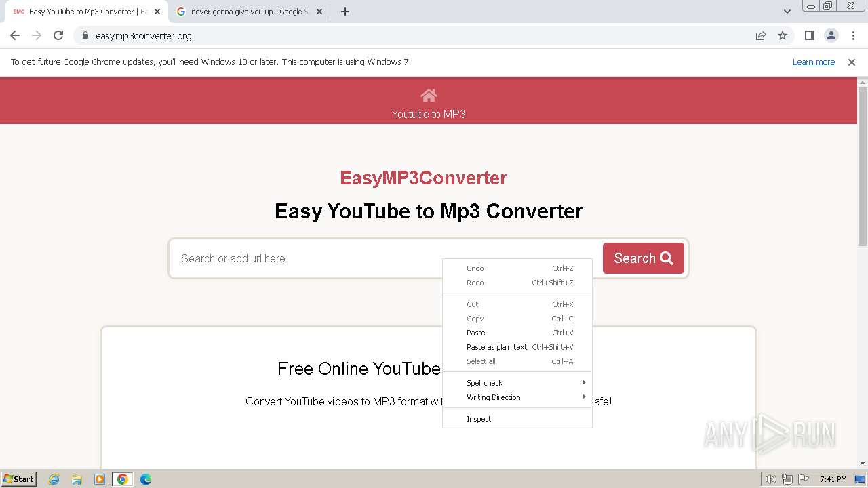This screenshot has height=488, width=868.
Task: Click the Chrome taskbar icon
Action: tap(123, 479)
